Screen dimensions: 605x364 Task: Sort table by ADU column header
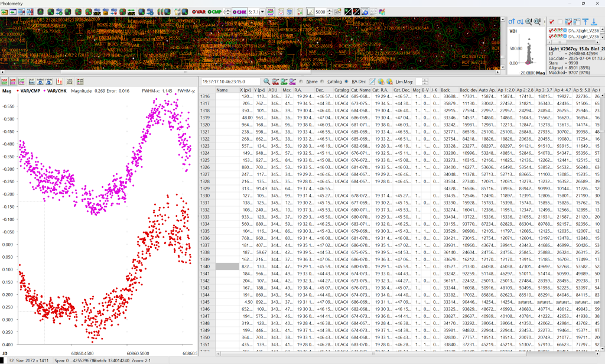click(x=274, y=90)
